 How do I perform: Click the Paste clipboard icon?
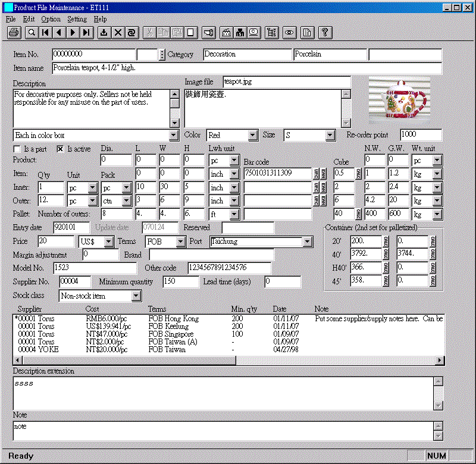click(177, 33)
